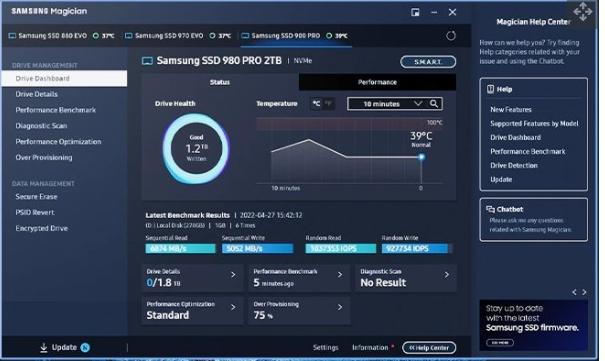Expand the Drive Details card arrow

[x=233, y=275]
